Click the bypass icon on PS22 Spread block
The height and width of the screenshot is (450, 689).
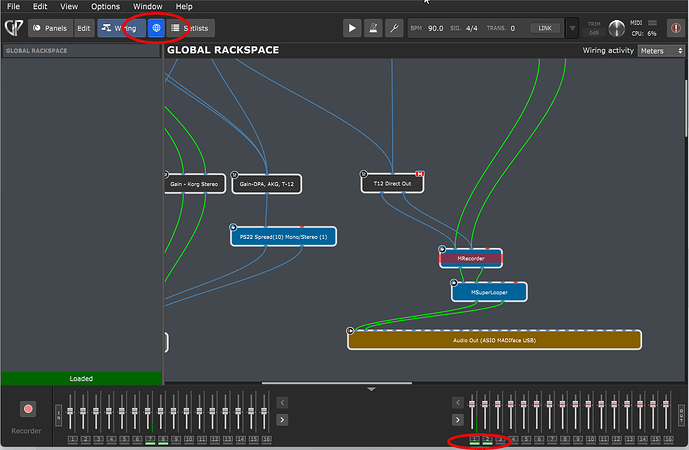[x=233, y=227]
